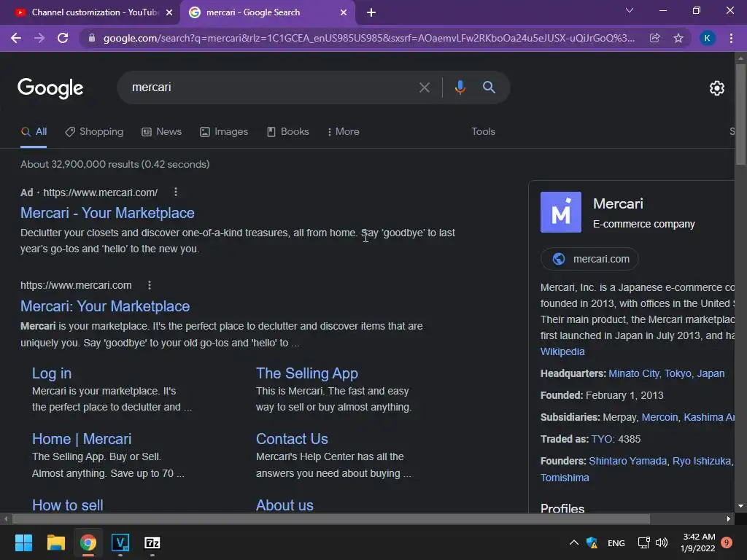Click the address bar URL
Screen dimensions: 747x560
click(368, 38)
